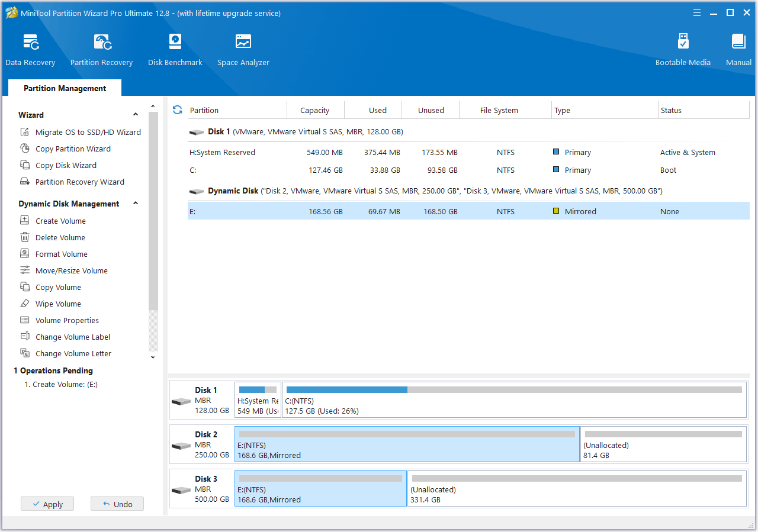
Task: Click the sidebar scroll-up arrow
Action: click(x=153, y=107)
